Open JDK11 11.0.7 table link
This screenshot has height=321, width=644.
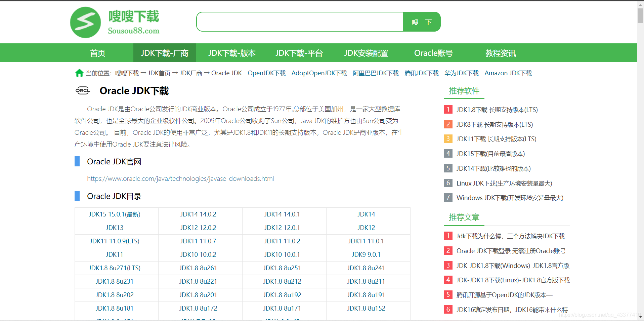[198, 241]
